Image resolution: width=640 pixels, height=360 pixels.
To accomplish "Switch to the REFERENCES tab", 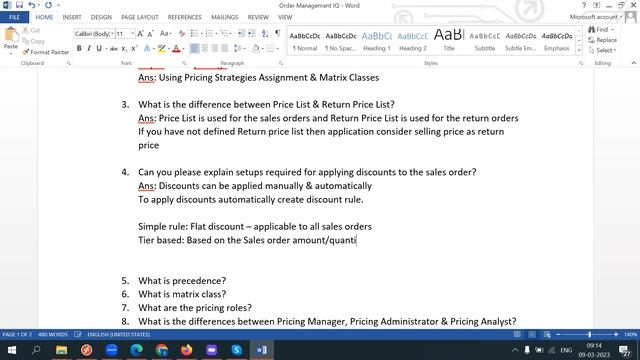I will pos(184,17).
